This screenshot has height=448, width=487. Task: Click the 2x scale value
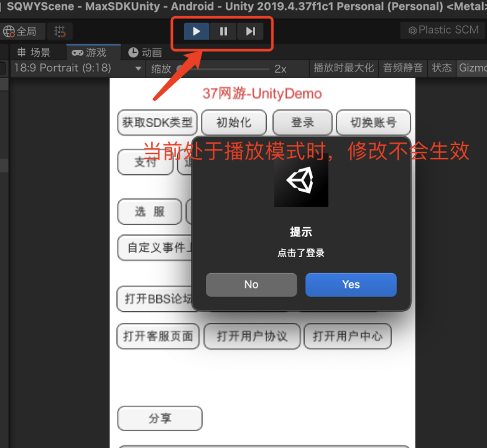[280, 68]
